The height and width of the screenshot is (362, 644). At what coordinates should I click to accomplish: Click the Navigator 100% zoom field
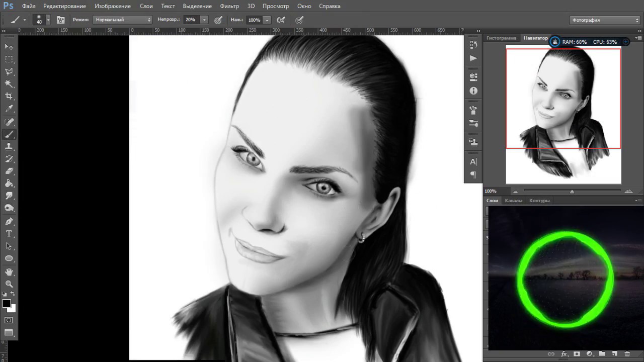(496, 192)
